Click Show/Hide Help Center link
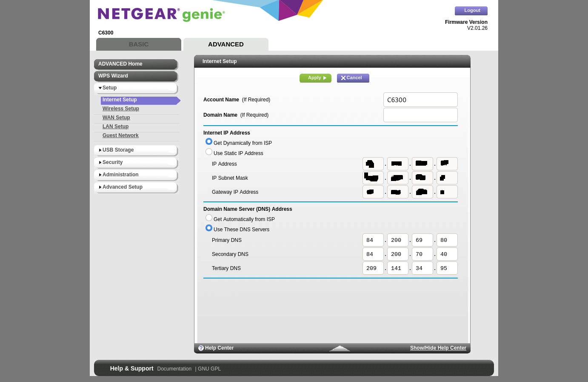This screenshot has height=382, width=588. 438,348
